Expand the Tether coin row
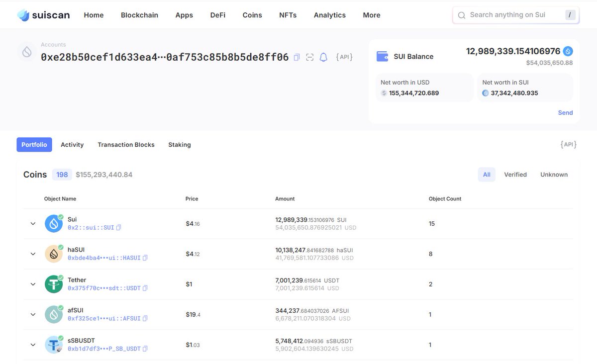597x364 pixels. click(x=33, y=284)
